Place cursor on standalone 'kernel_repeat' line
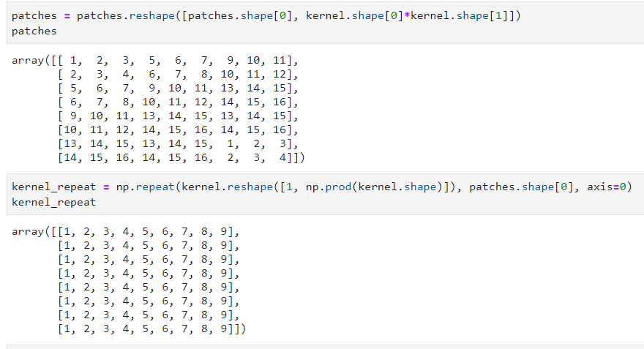This screenshot has width=644, height=349. (x=53, y=201)
